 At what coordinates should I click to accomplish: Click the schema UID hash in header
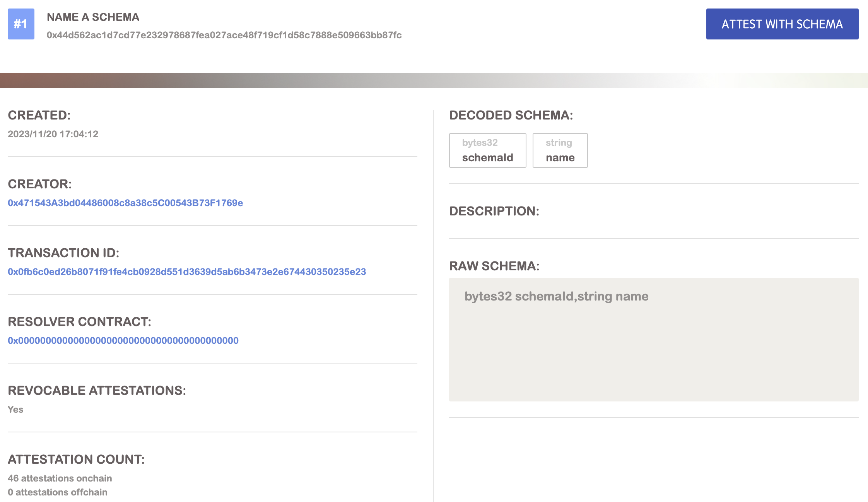tap(224, 35)
